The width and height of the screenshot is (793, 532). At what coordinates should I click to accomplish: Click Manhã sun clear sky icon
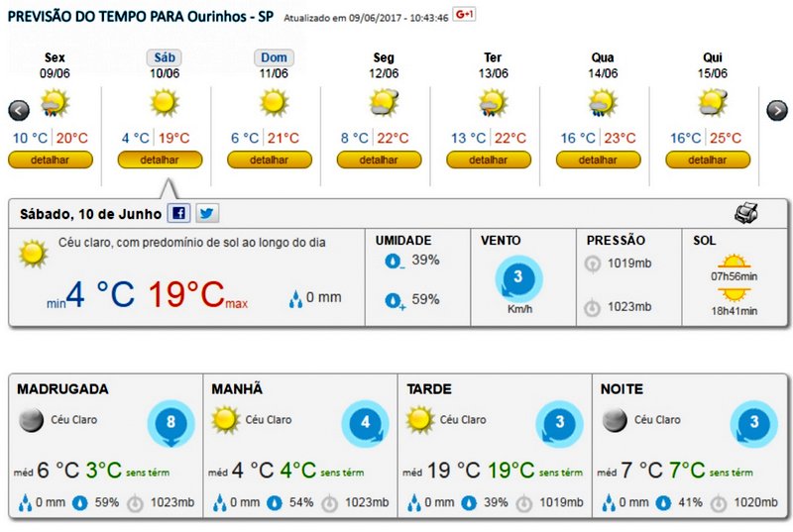point(225,420)
